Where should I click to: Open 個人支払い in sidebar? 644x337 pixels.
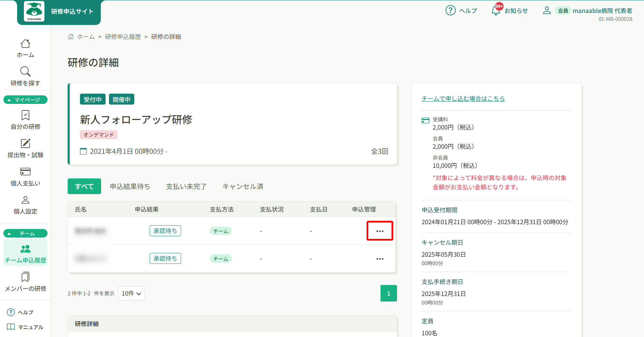25,176
